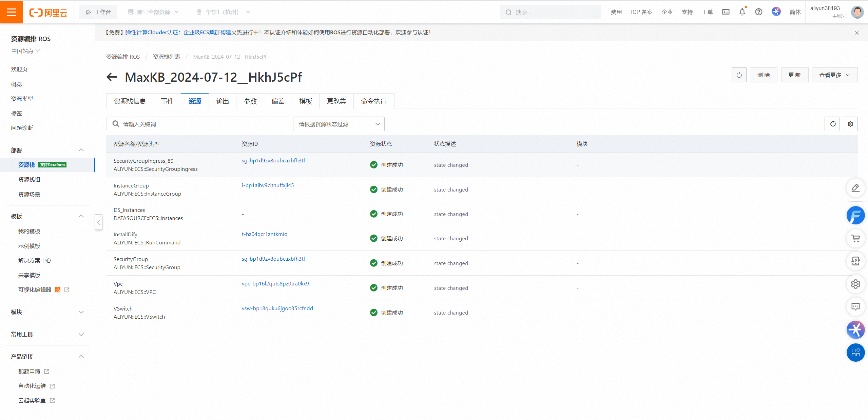Viewport: 868px width, 420px height.
Task: Open the floating shopping cart icon
Action: [x=855, y=238]
